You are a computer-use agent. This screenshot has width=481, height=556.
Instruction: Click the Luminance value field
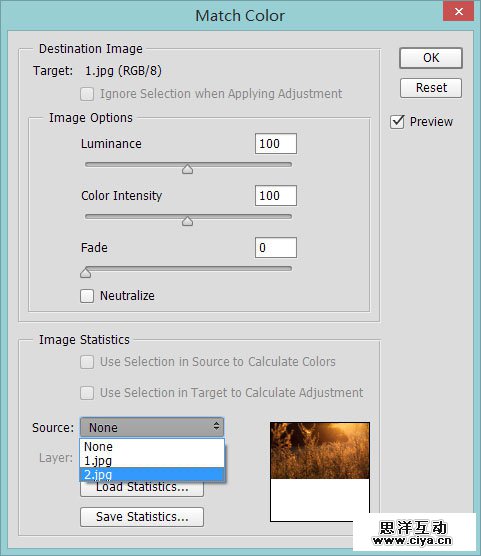(x=276, y=144)
